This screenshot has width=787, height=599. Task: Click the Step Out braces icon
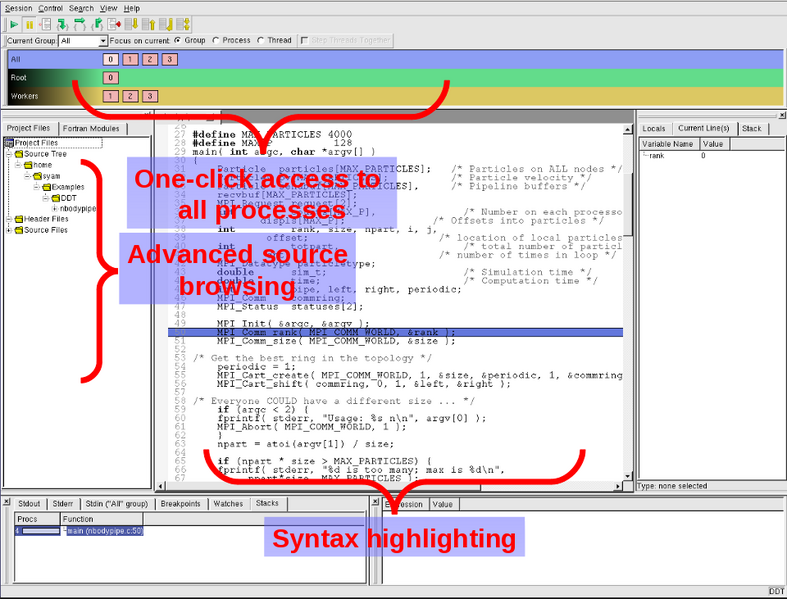pyautogui.click(x=96, y=24)
